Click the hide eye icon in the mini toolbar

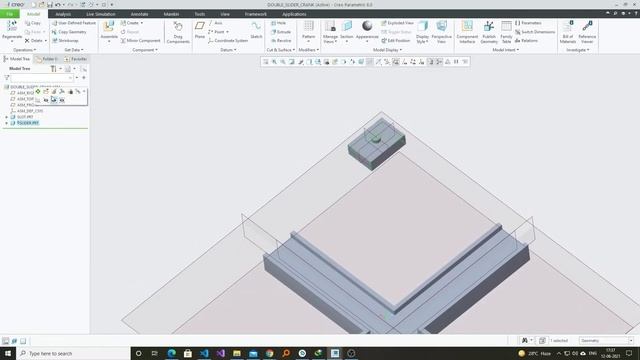[x=46, y=100]
